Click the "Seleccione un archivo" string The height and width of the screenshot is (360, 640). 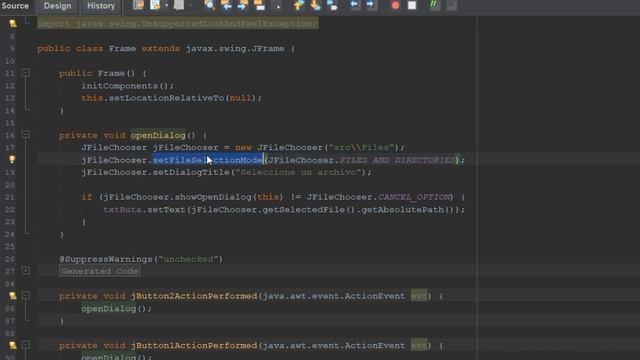298,172
